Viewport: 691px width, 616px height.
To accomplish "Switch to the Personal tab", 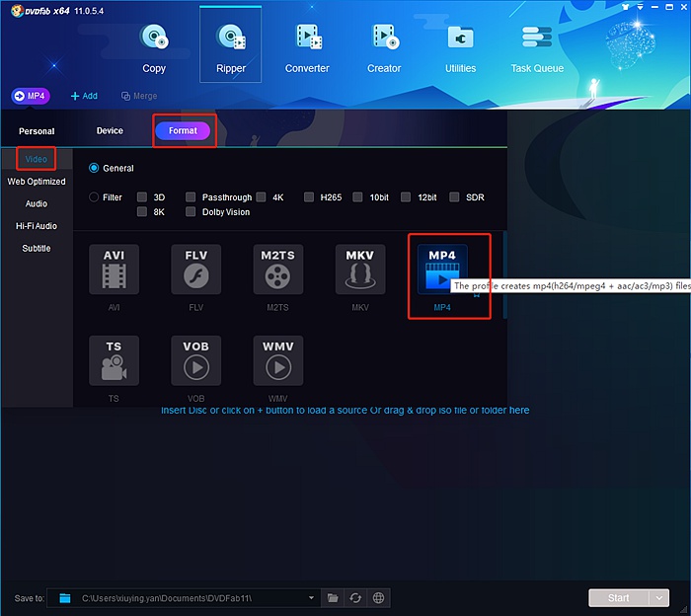I will 37,131.
